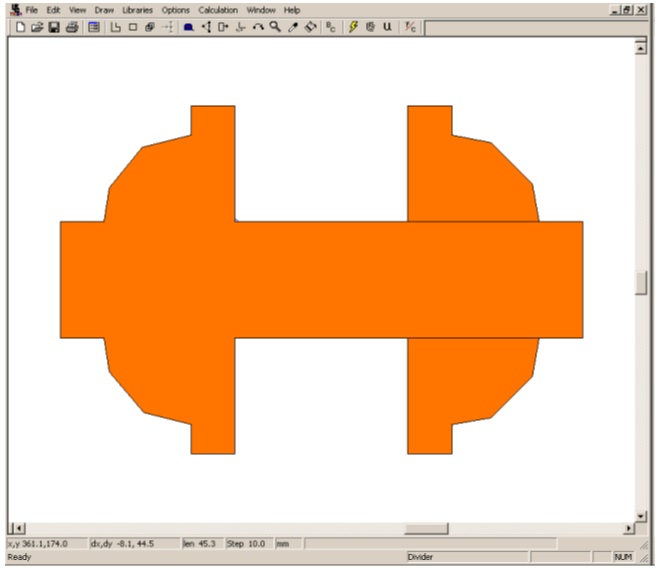Open the Options menu

(x=175, y=9)
